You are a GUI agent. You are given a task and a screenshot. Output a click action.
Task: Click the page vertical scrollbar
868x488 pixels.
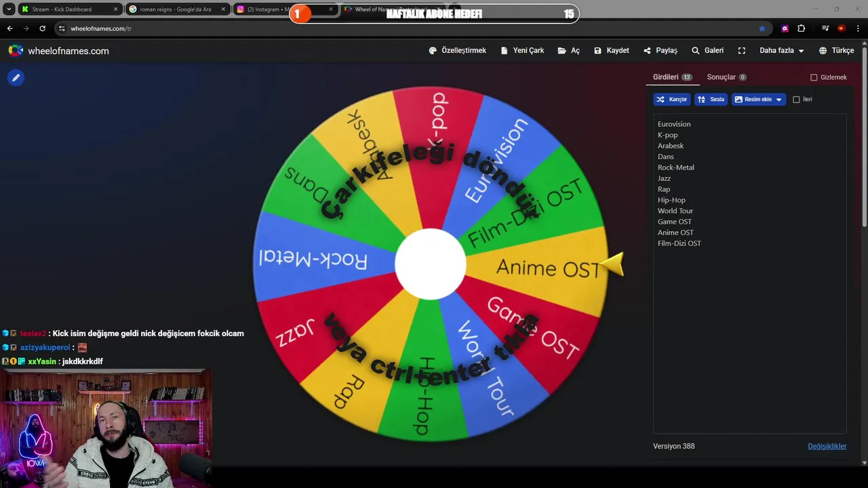click(864, 136)
